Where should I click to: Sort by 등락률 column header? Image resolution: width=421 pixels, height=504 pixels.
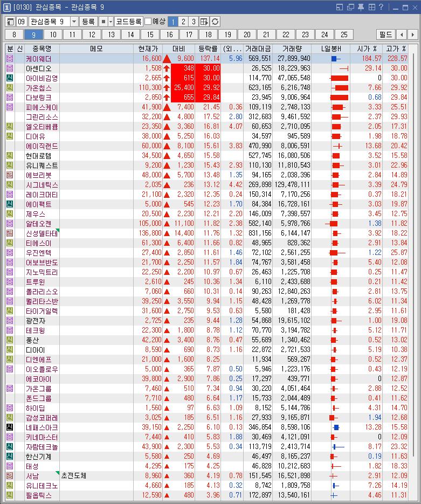click(x=208, y=49)
